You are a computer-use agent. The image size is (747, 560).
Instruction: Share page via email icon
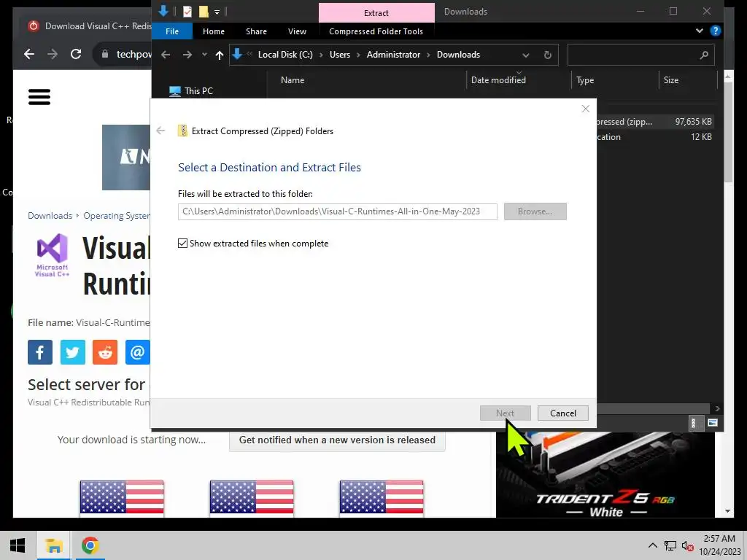coord(137,352)
